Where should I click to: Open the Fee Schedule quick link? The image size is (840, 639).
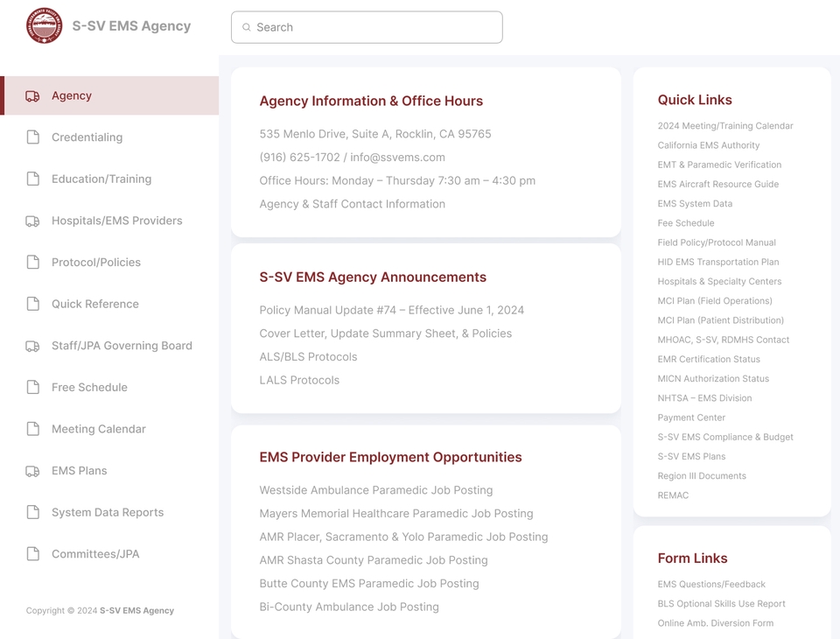(686, 223)
